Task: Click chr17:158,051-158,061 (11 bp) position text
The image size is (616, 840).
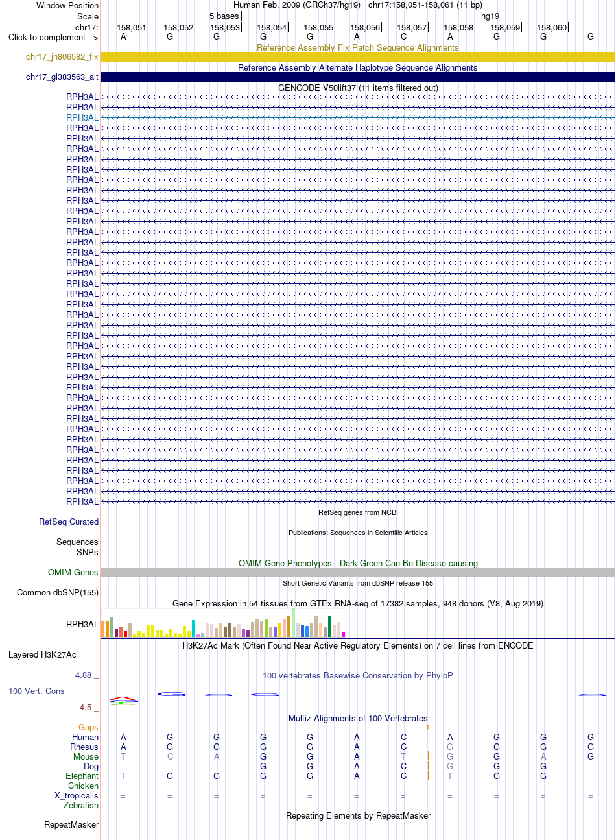Action: click(425, 5)
